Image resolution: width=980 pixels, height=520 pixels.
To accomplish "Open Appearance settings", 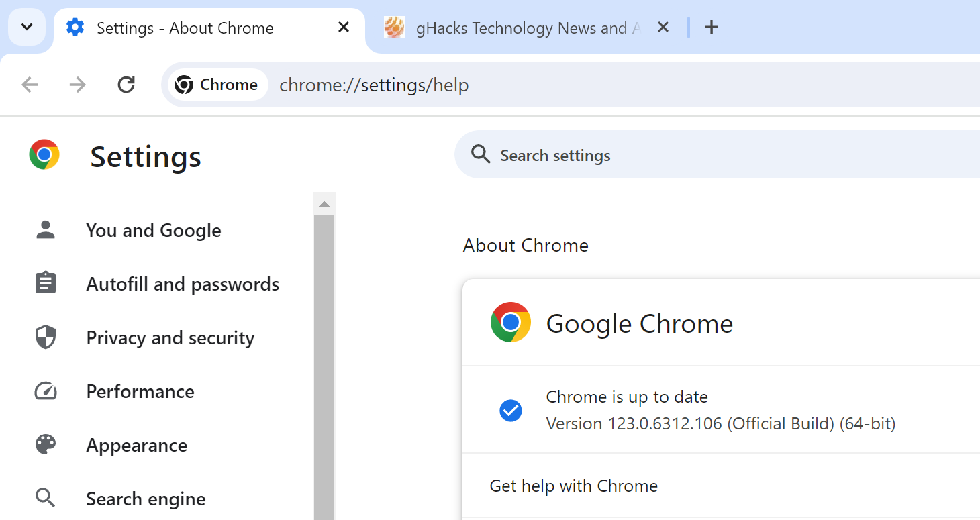I will [x=137, y=445].
